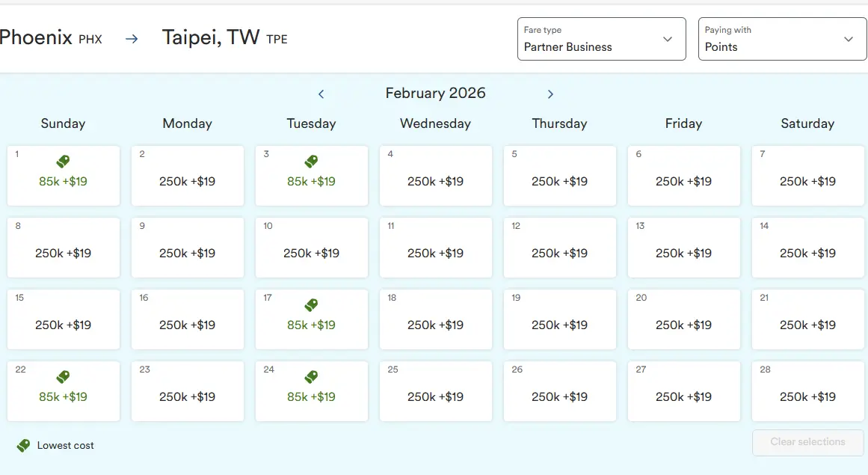
Task: Click the Clear selections button
Action: pyautogui.click(x=807, y=442)
